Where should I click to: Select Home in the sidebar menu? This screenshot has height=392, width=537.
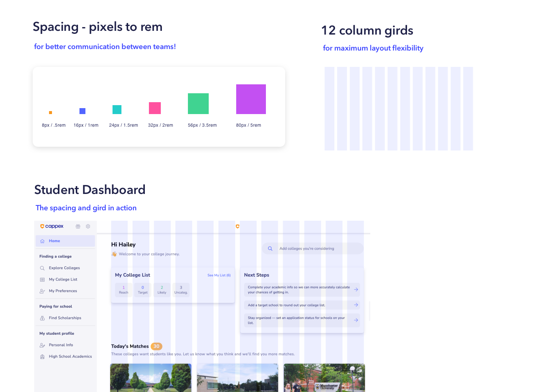[x=65, y=241]
